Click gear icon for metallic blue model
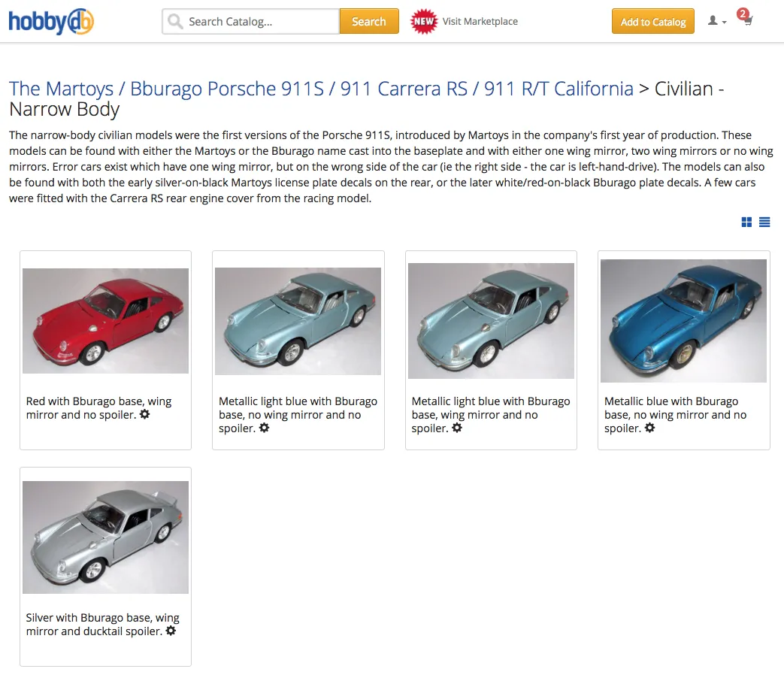 (x=649, y=428)
